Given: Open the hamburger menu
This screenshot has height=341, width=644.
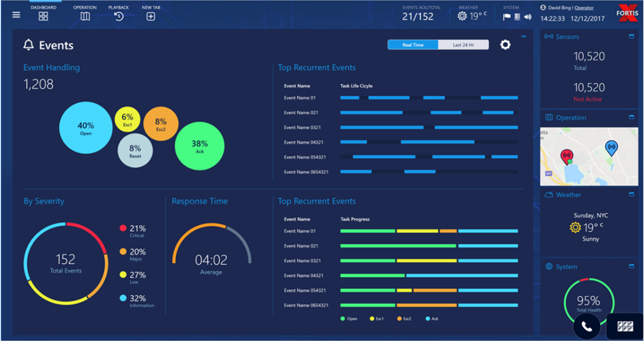Looking at the screenshot, I should pos(16,15).
